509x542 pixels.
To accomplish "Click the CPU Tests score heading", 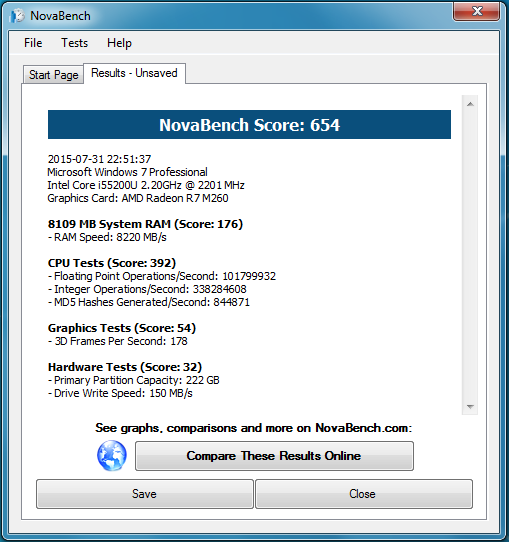I will tap(112, 263).
